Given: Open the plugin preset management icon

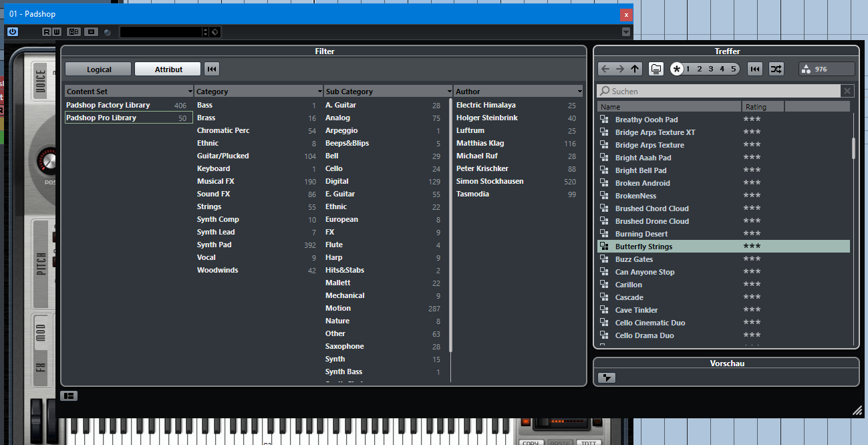Looking at the screenshot, I should [92, 32].
